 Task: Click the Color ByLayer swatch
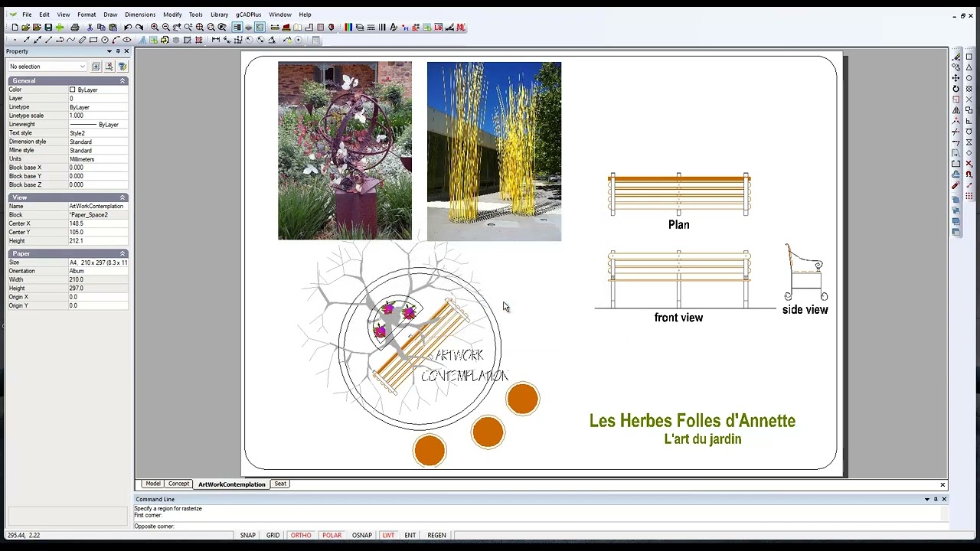point(73,90)
